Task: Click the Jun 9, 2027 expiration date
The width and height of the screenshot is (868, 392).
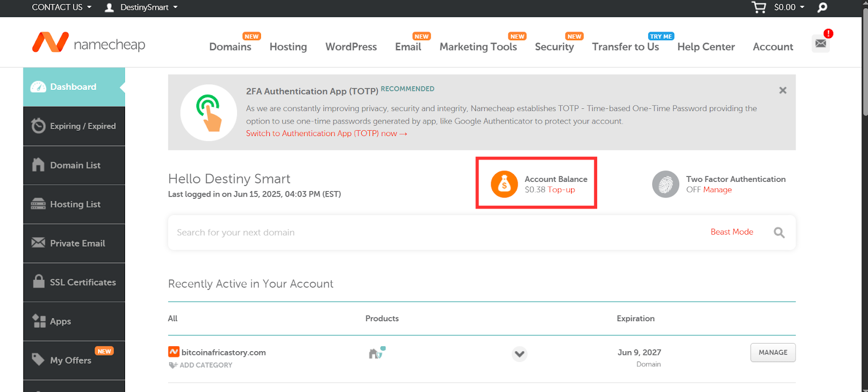Action: (640, 352)
